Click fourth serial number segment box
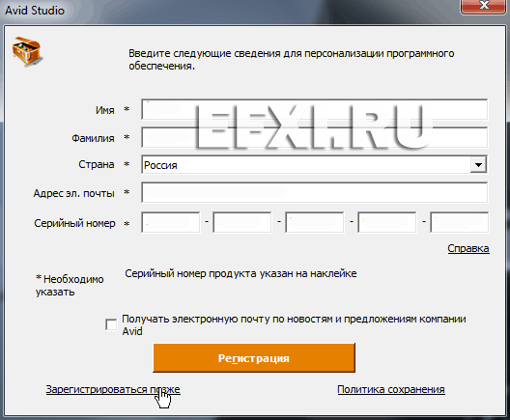Viewport: 510px width, 420px height. click(387, 222)
